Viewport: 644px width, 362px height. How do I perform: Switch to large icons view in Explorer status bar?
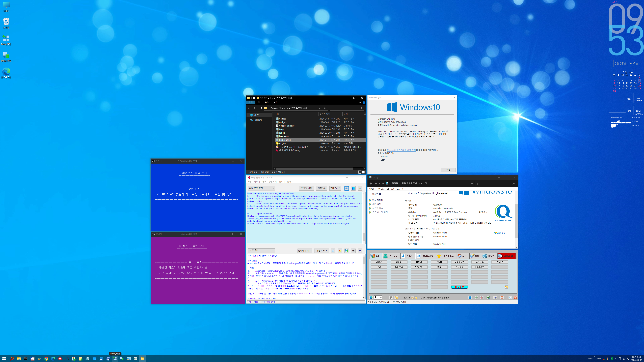click(363, 172)
